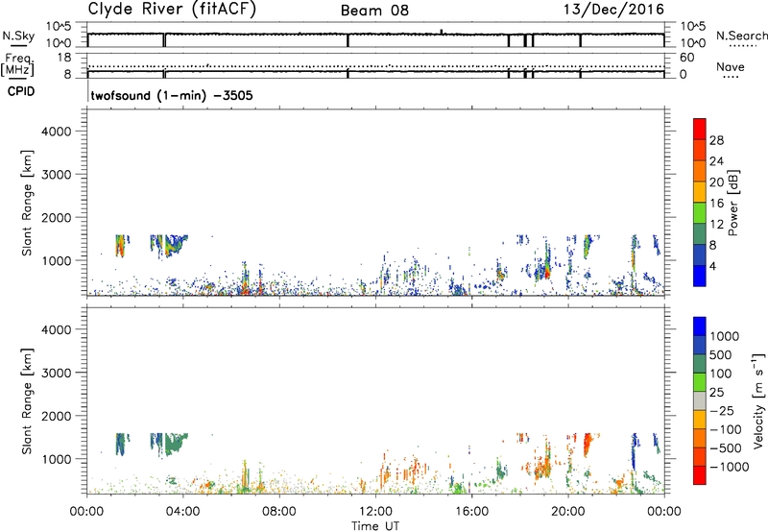Click power colorbar tick '28'
768x532 pixels.
click(716, 140)
